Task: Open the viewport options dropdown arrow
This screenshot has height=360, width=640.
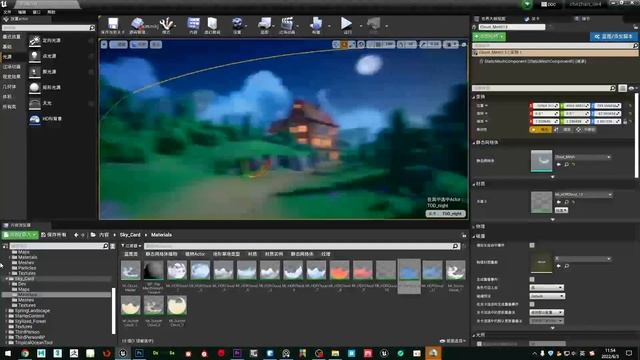Action: tap(104, 44)
